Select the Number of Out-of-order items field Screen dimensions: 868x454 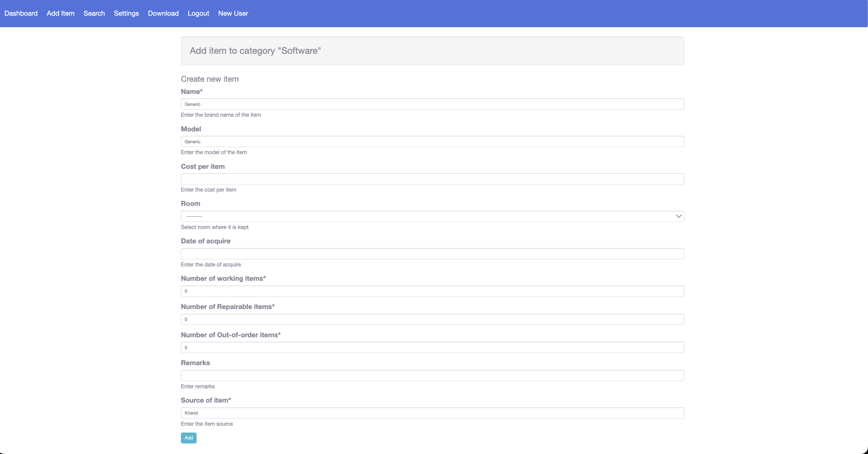tap(432, 347)
